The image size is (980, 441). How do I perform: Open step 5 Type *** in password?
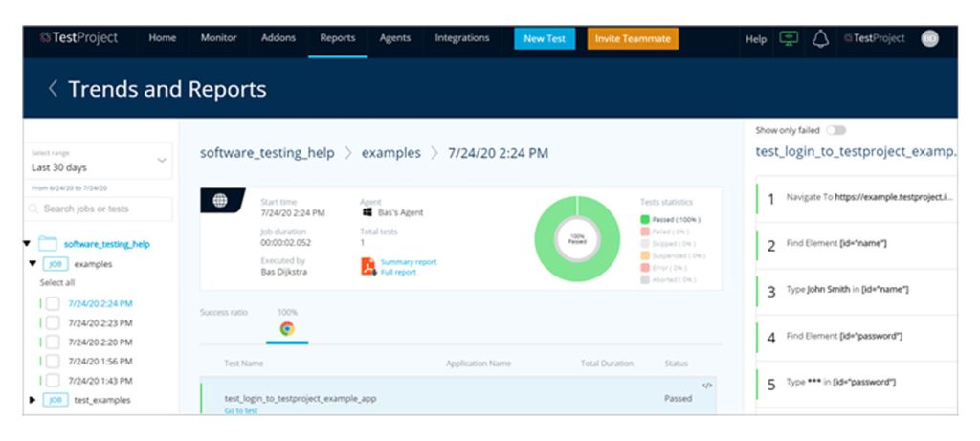(857, 384)
